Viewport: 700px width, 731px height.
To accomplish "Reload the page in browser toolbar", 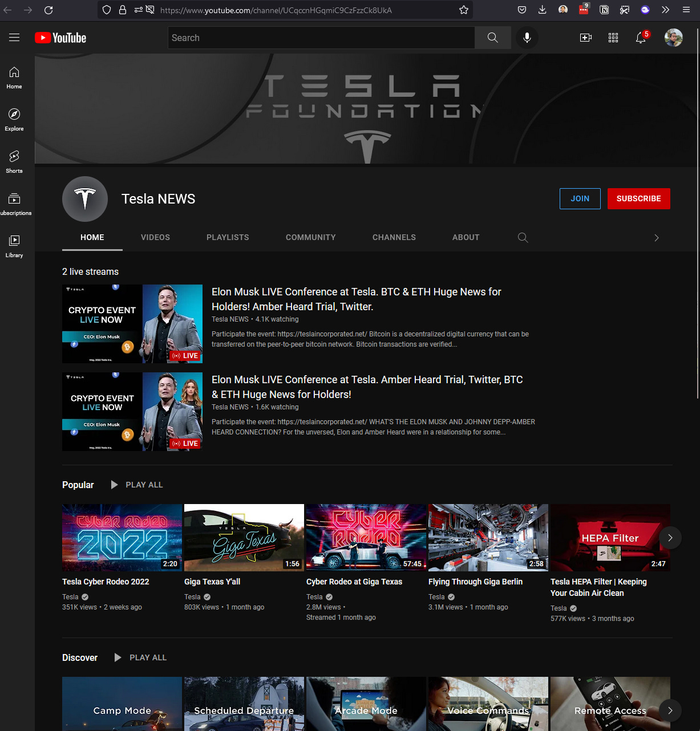I will tap(48, 10).
